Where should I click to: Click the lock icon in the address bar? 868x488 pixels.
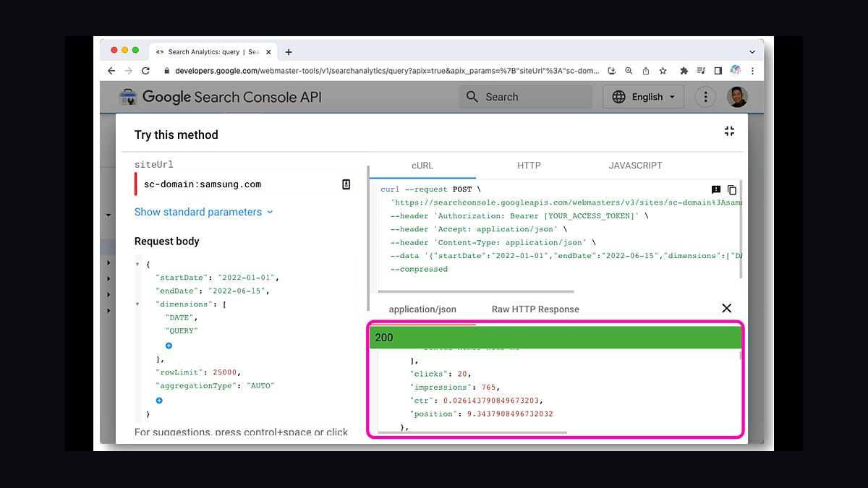tap(166, 71)
